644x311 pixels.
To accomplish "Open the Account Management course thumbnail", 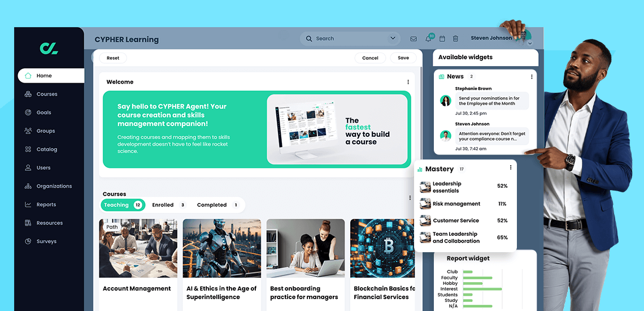I will (x=138, y=248).
